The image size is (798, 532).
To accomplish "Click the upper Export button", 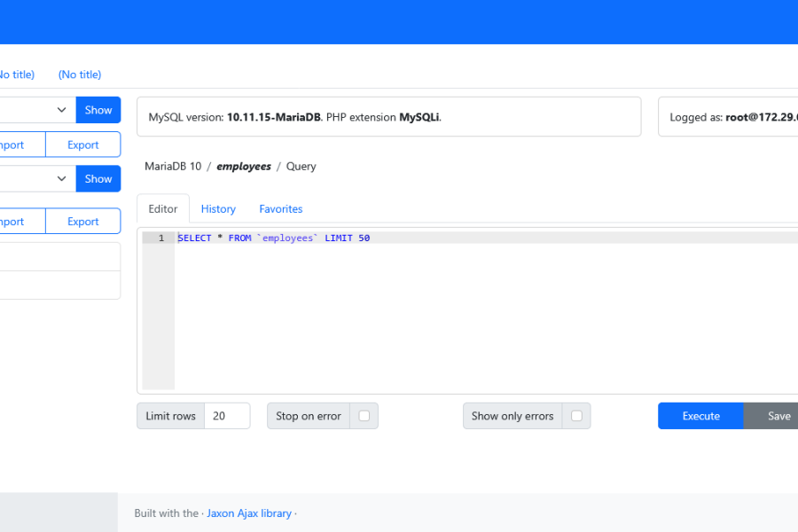I will (x=82, y=145).
